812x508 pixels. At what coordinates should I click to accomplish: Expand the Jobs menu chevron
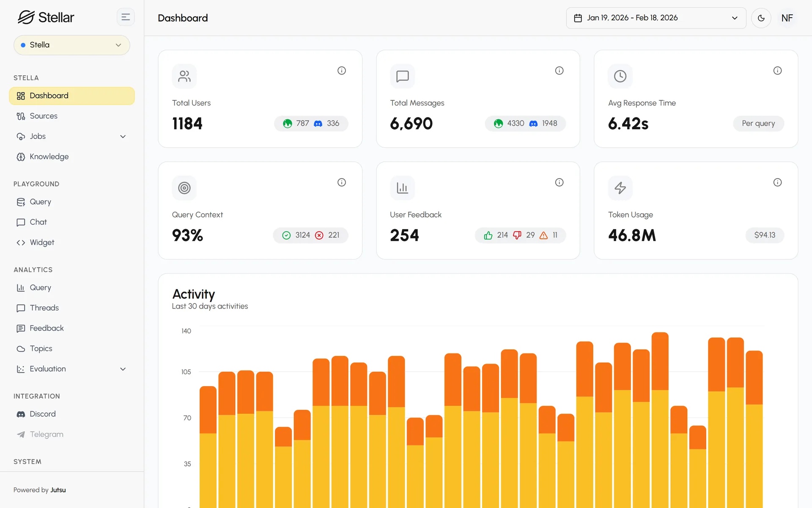123,136
